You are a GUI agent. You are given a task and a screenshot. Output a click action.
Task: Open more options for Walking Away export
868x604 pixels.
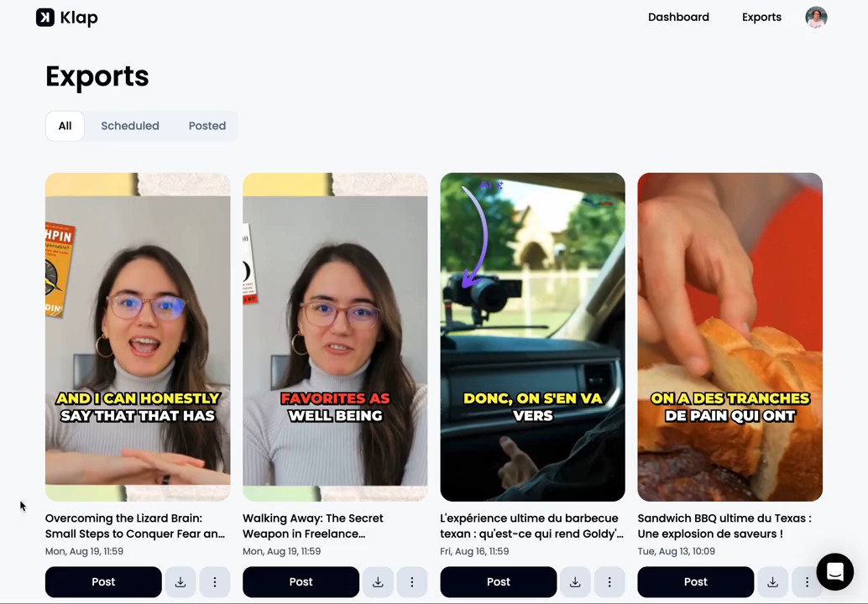412,582
